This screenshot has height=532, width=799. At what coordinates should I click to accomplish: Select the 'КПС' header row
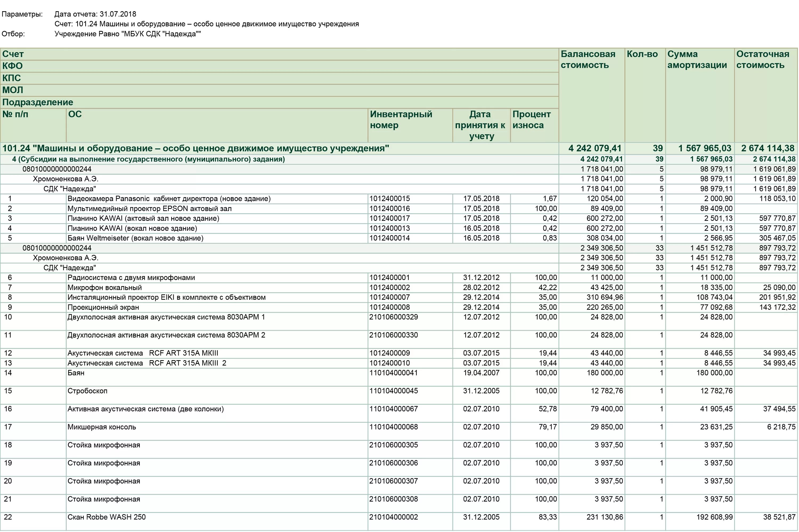[279, 78]
